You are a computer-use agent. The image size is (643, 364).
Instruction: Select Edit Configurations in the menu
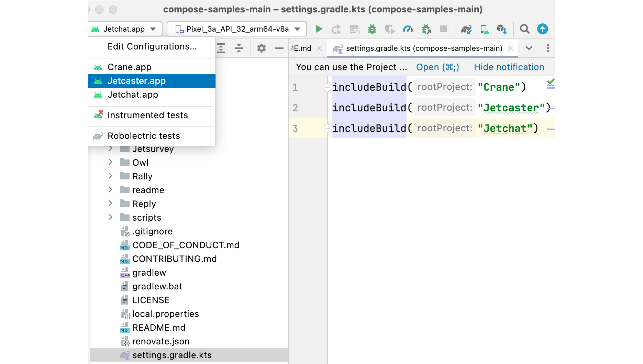point(152,46)
